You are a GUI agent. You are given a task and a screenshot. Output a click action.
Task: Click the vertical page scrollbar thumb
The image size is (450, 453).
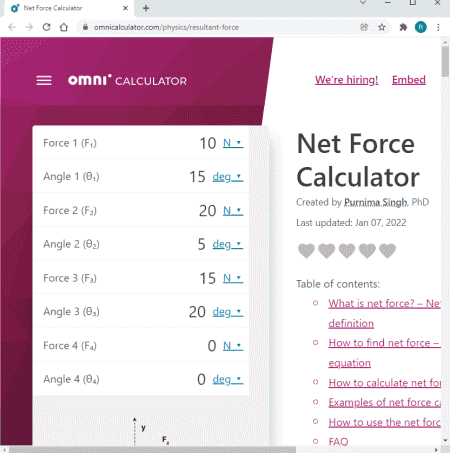click(x=445, y=62)
